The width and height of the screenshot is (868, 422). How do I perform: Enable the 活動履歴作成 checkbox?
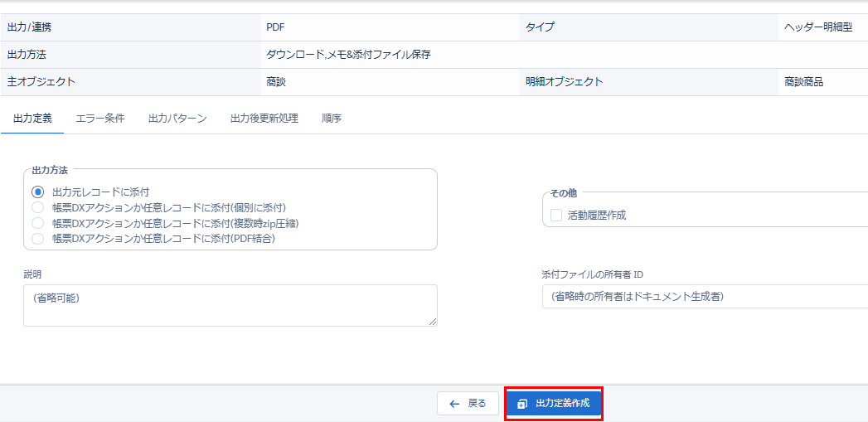coord(556,216)
